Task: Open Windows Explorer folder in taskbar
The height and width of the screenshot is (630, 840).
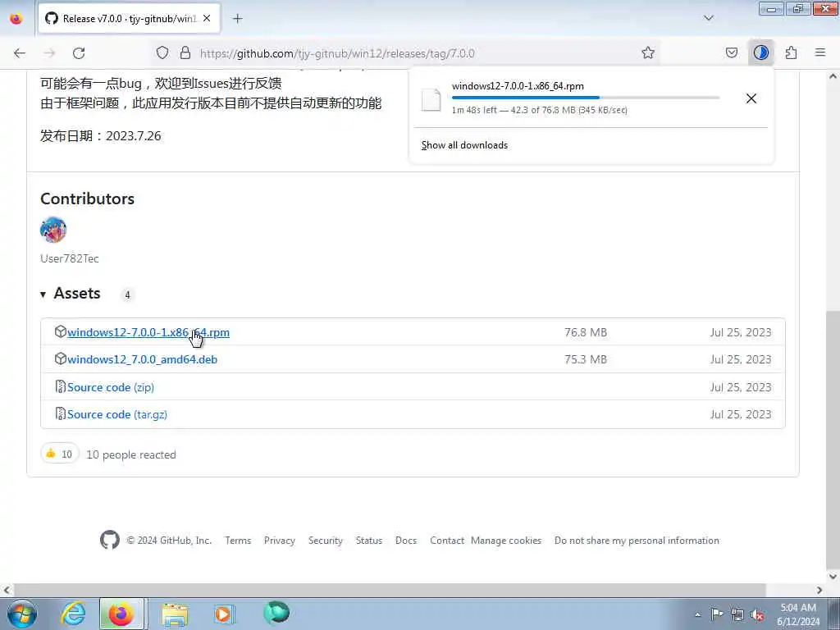Action: coord(175,614)
